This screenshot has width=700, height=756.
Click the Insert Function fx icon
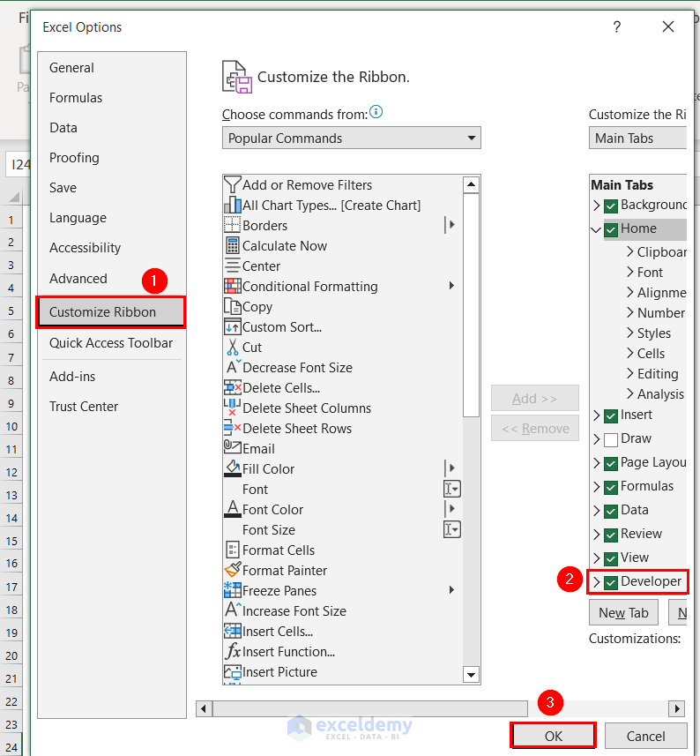coord(233,651)
